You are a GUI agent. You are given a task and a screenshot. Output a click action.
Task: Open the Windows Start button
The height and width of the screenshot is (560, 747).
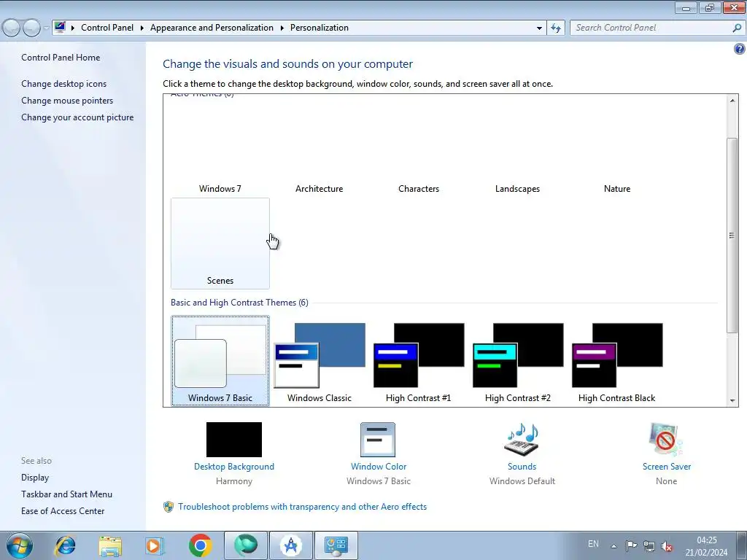(20, 545)
